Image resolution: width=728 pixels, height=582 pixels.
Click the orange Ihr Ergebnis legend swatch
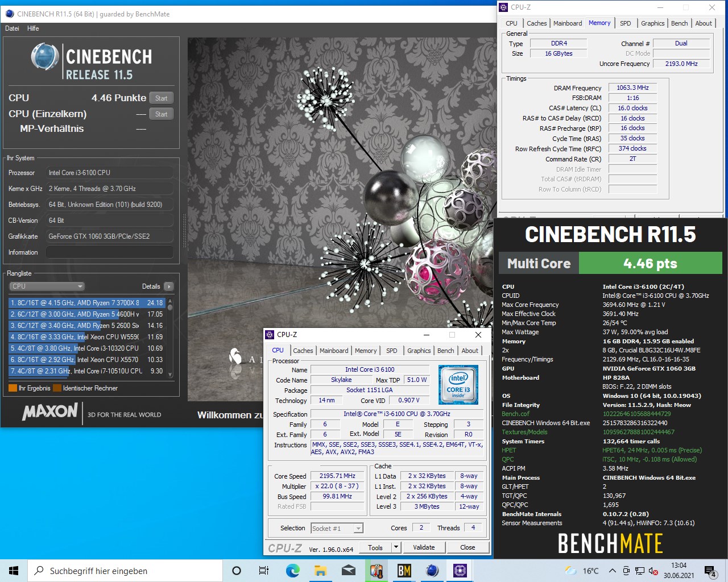[x=13, y=388]
